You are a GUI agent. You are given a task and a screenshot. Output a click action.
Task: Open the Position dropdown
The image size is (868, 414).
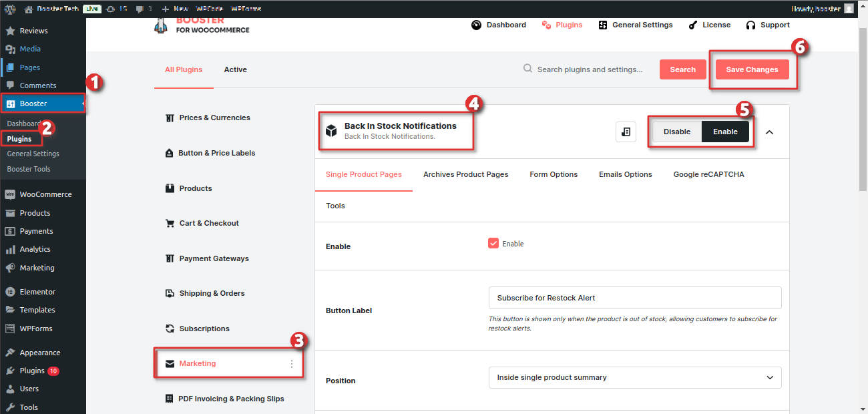pos(635,377)
